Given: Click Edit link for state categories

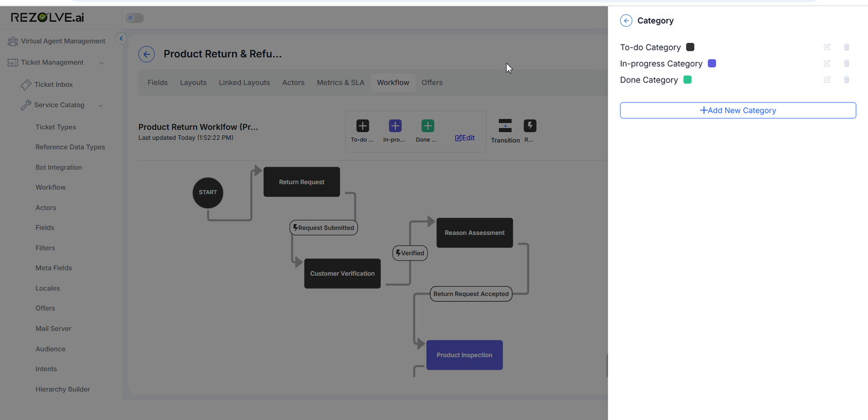Looking at the screenshot, I should coord(465,138).
